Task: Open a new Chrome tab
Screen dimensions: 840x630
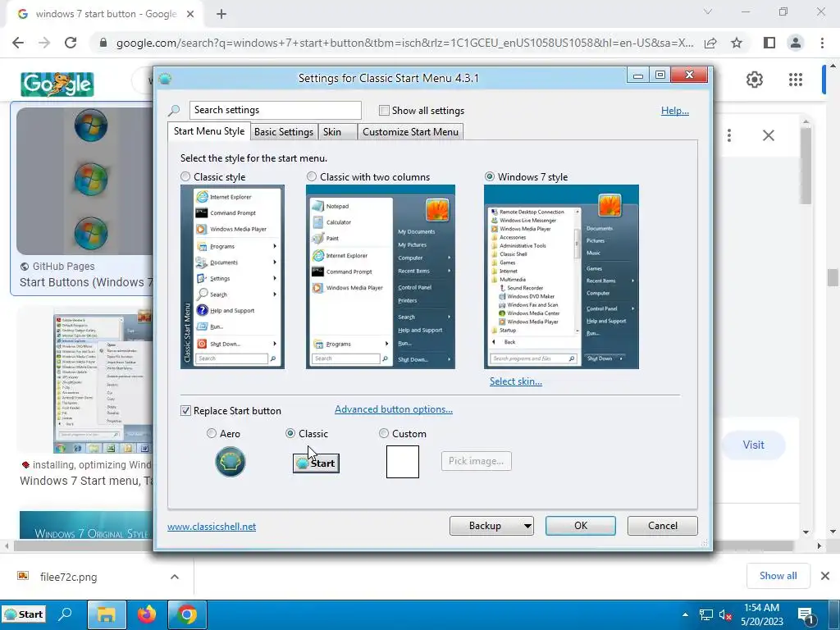Action: click(x=221, y=14)
